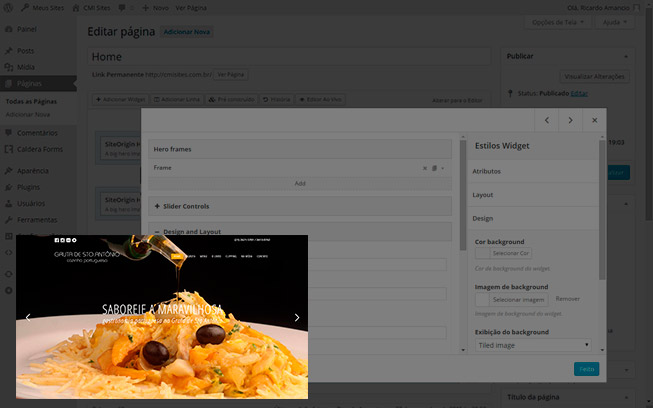Expand Layout styles section
The height and width of the screenshot is (408, 653).
click(x=533, y=195)
